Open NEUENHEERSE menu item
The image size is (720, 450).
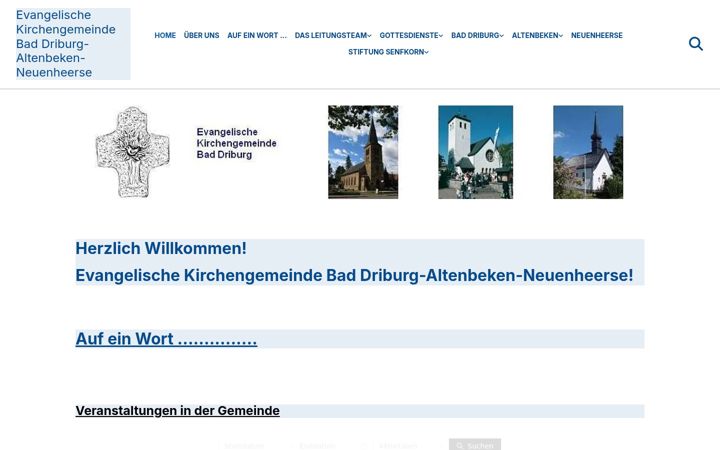click(596, 35)
